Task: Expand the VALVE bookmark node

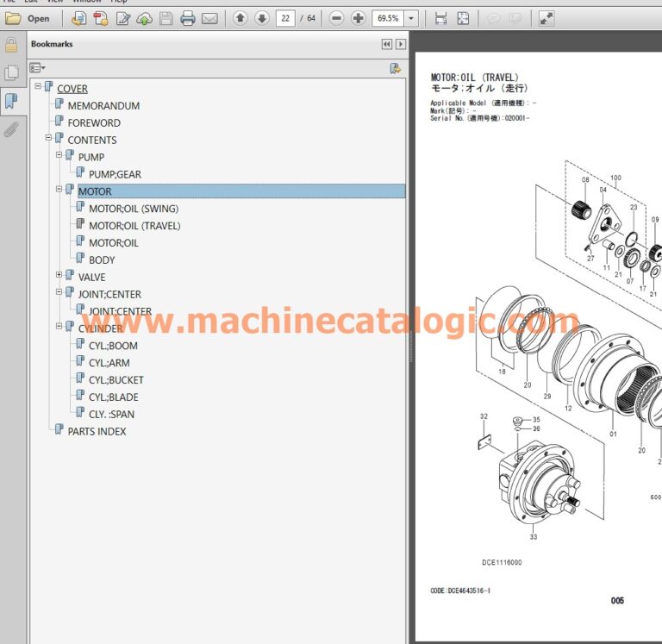Action: click(x=59, y=275)
